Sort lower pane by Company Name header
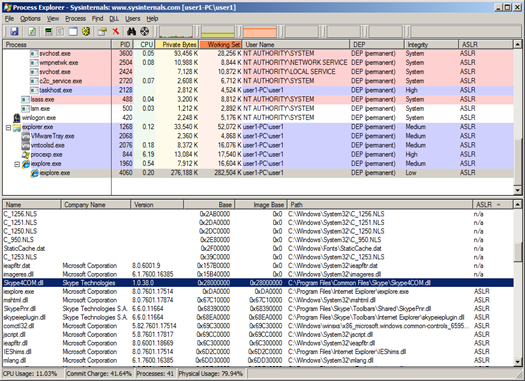Screen dimensions: 525x381 95,205
